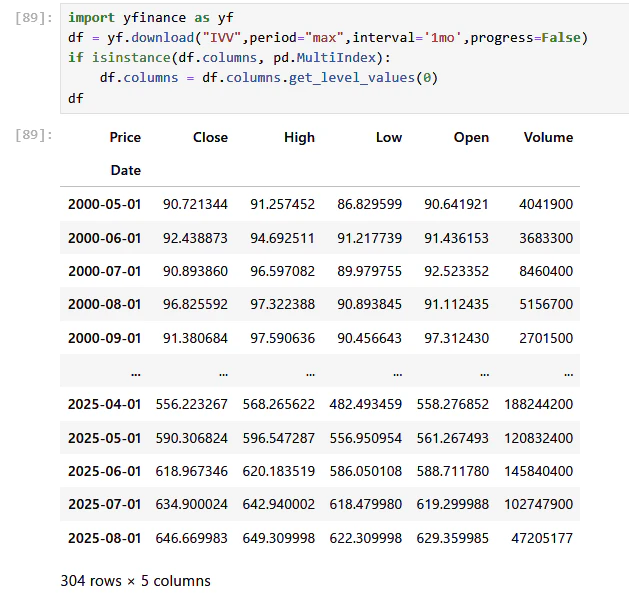Click Open value 90.641921
Screen dimensions: 629x596
point(457,204)
